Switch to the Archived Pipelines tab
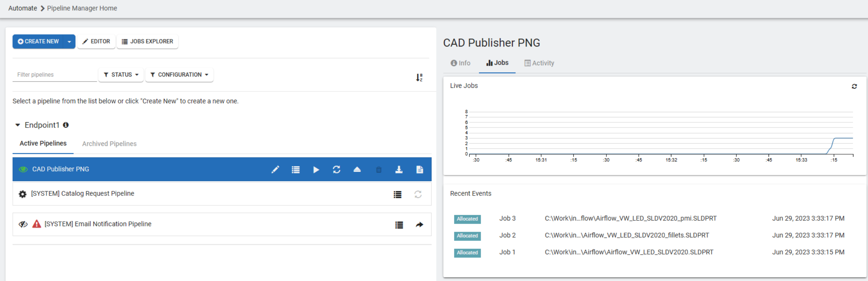Viewport: 868px width, 281px height. (x=109, y=144)
